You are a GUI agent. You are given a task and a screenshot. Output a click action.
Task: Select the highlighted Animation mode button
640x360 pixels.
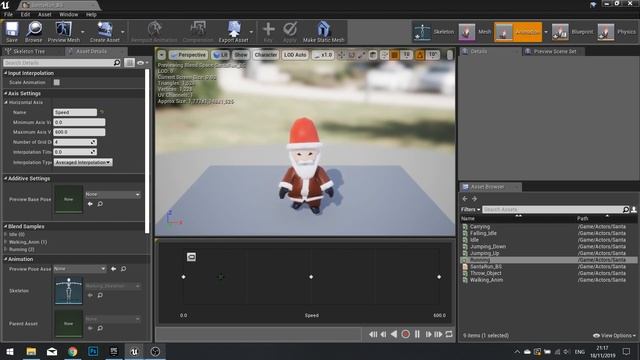point(518,32)
